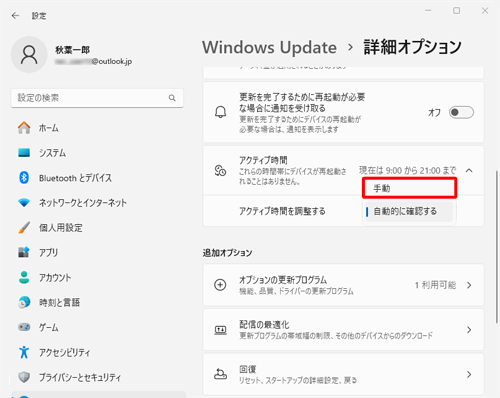Open 回復 chevron arrow

[469, 375]
